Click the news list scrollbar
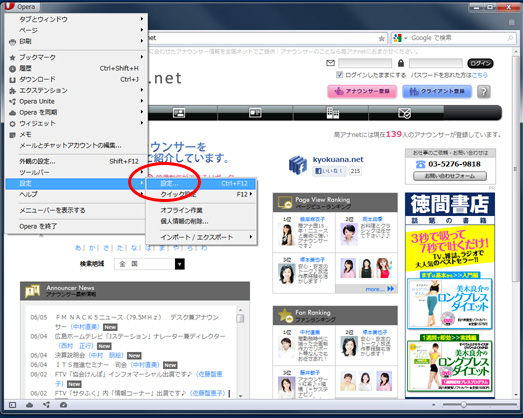The image size is (523, 418). [x=240, y=352]
